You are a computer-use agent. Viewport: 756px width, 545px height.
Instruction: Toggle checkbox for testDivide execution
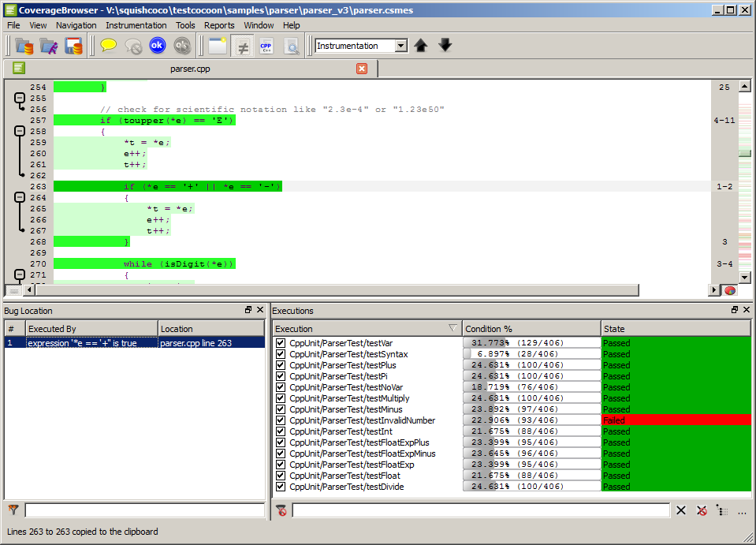281,487
